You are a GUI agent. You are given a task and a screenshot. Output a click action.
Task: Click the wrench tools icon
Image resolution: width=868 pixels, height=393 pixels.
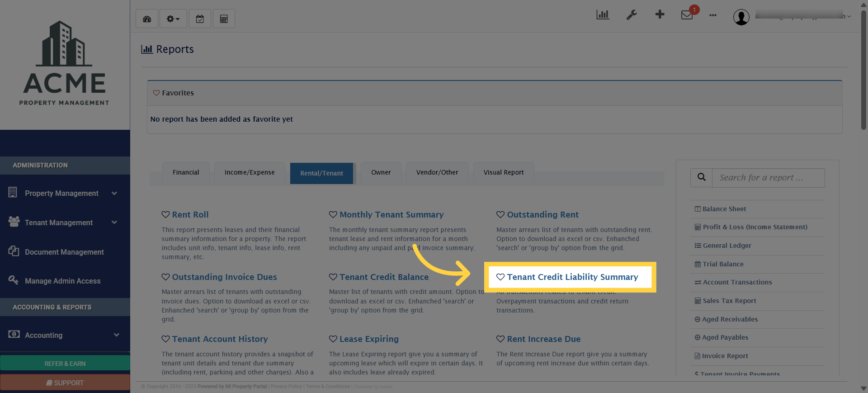point(632,15)
